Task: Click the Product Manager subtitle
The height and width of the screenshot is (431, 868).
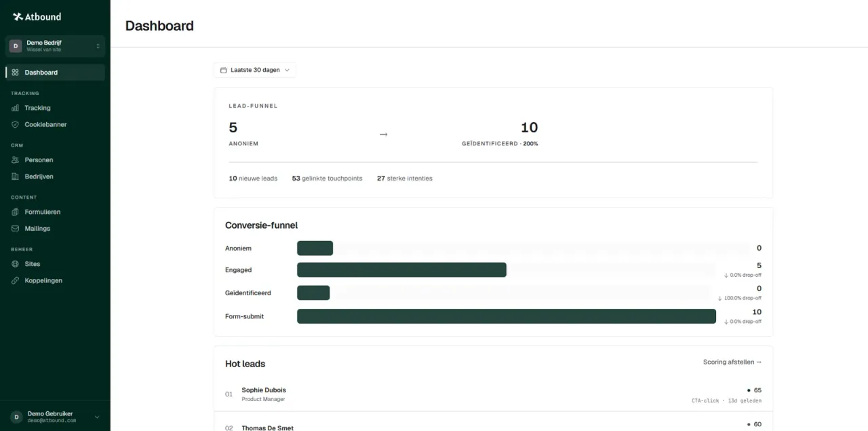Action: point(263,399)
